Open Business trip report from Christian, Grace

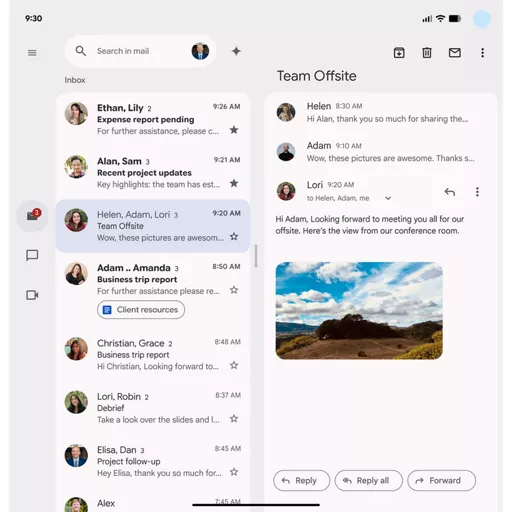[x=153, y=354]
